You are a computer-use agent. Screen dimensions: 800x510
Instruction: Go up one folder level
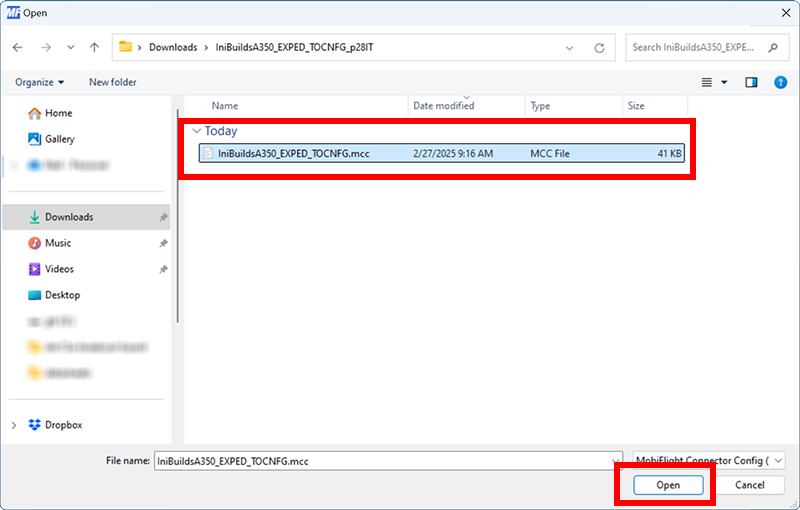tap(94, 47)
